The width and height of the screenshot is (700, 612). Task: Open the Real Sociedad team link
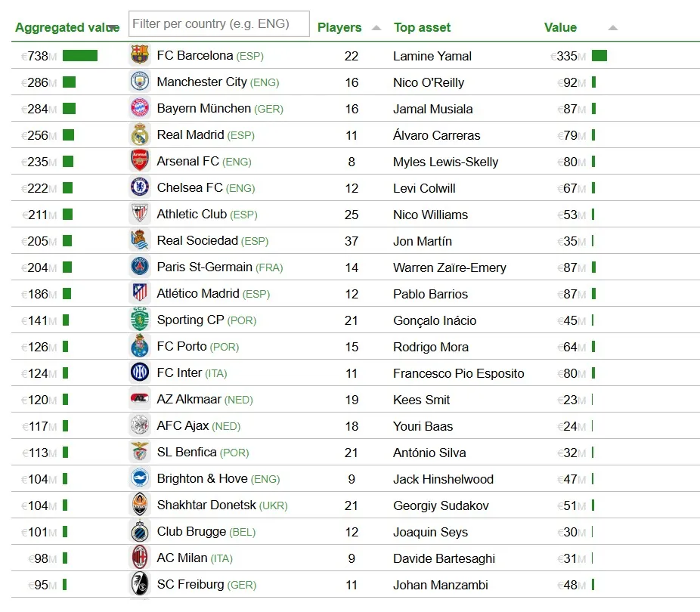(197, 241)
